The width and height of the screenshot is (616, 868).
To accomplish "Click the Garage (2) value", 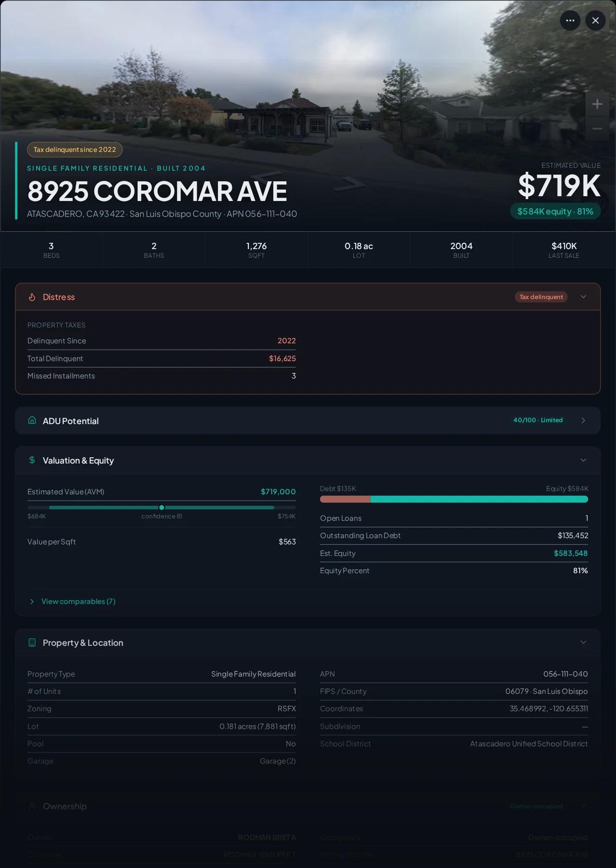I will point(278,761).
